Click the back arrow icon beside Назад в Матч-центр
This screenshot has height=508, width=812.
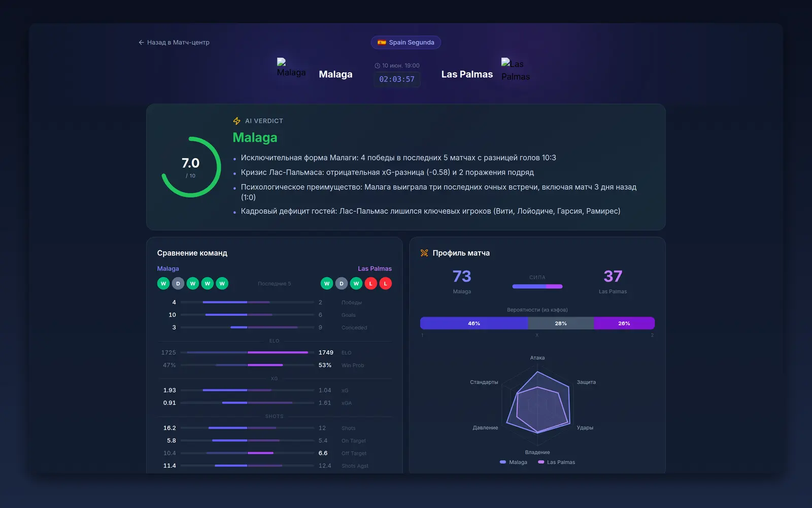click(141, 43)
